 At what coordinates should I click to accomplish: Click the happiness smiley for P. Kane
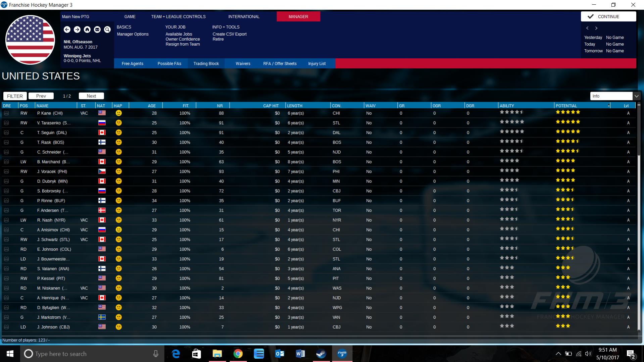pos(118,113)
